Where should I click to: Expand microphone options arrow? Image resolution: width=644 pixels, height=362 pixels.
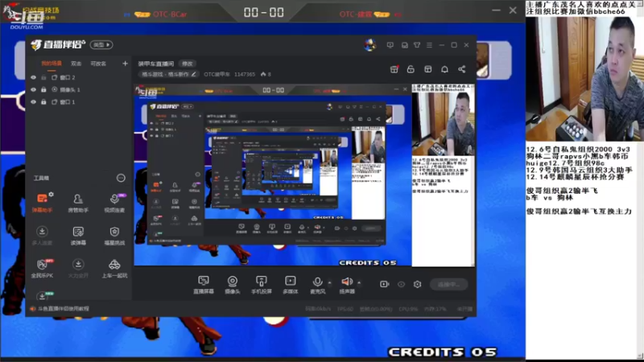329,282
